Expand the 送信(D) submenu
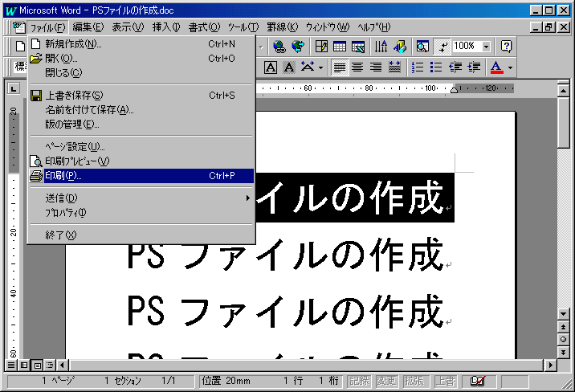575x392 pixels. pyautogui.click(x=141, y=198)
